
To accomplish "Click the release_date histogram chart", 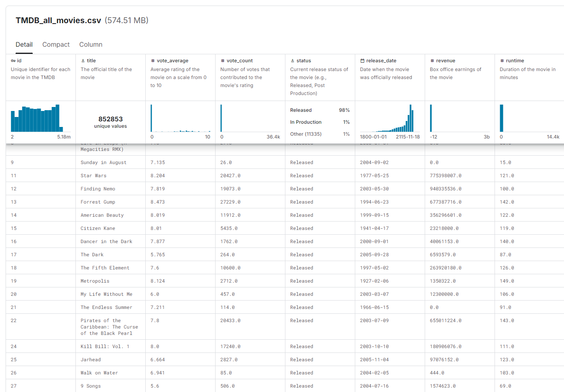I will click(x=390, y=118).
